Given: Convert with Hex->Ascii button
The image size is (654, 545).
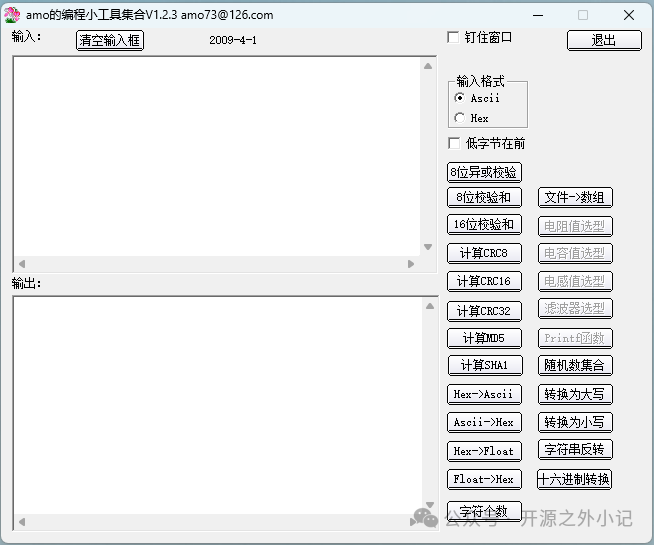Looking at the screenshot, I should point(484,394).
